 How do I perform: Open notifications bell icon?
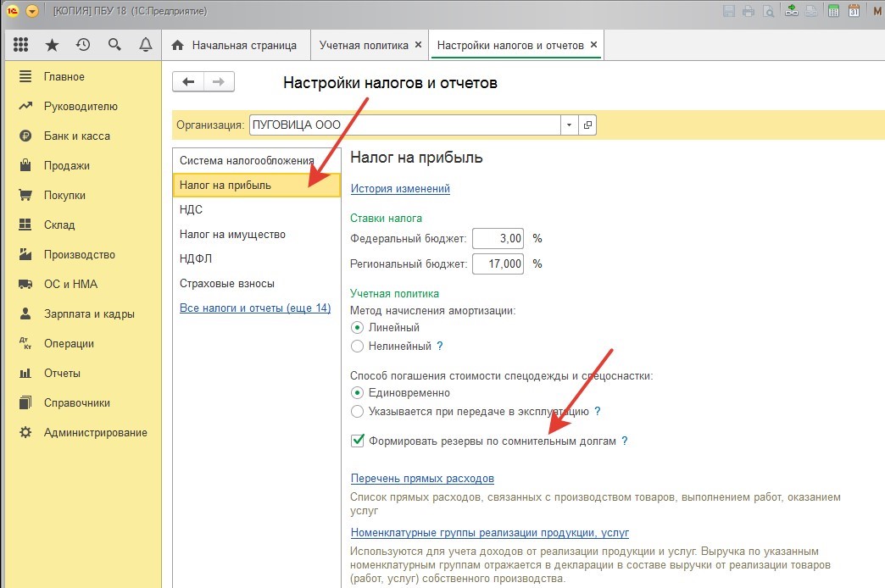click(145, 45)
